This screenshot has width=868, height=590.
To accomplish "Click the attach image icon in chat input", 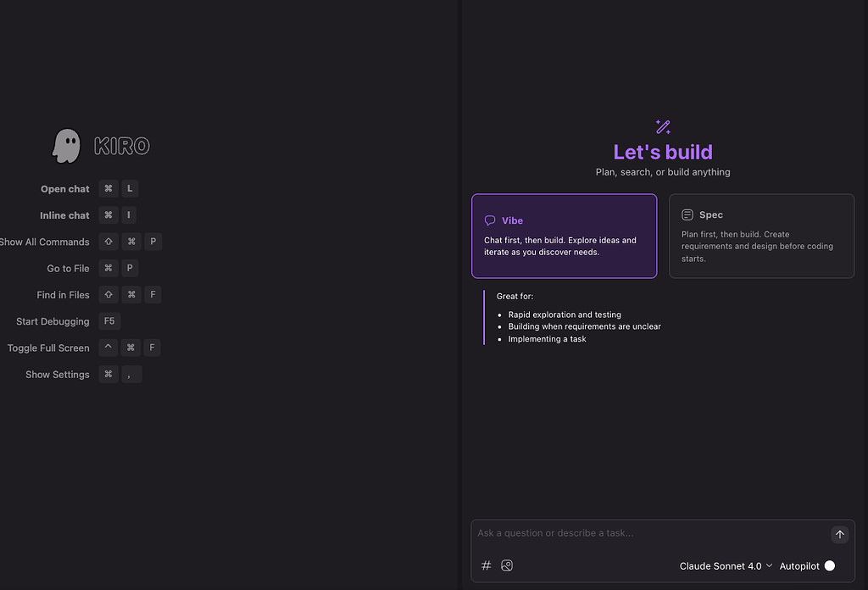I will click(x=507, y=565).
